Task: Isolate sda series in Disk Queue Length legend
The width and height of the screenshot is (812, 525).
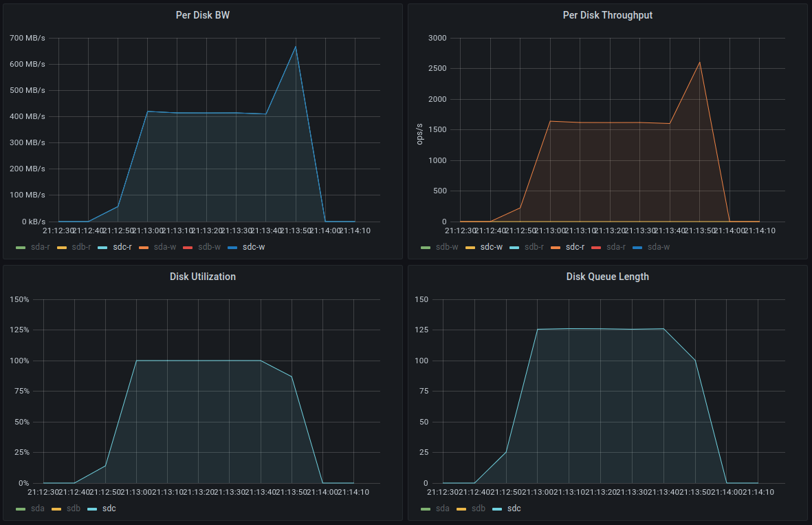Action: (x=443, y=508)
